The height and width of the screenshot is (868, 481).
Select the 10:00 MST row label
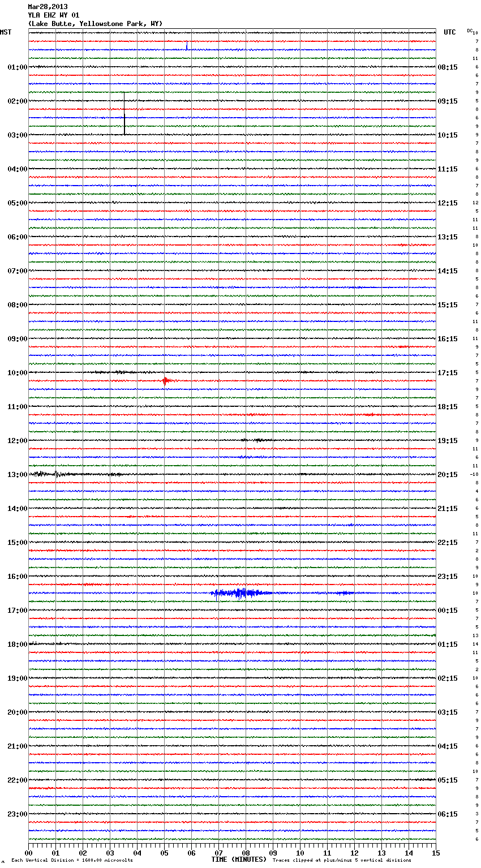pos(17,373)
